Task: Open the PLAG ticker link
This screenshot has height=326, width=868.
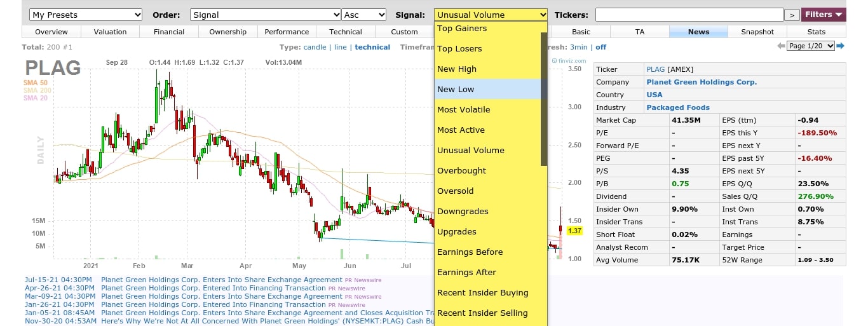Action: (656, 69)
